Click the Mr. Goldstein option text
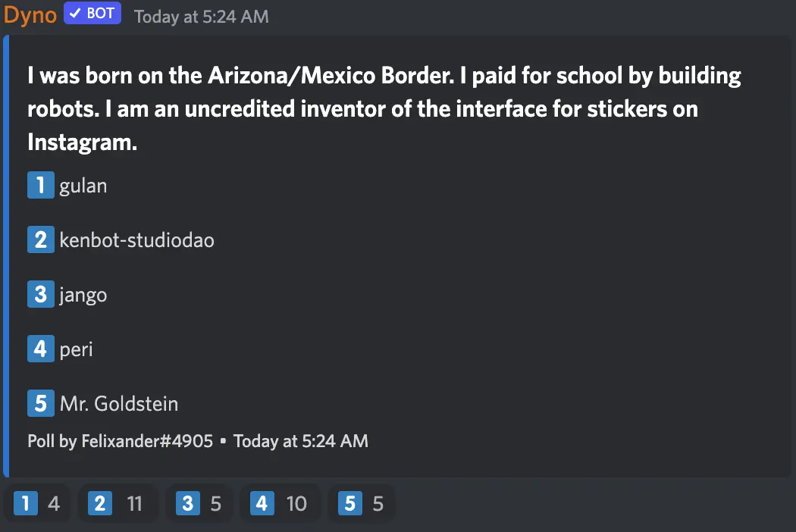796x532 pixels. click(119, 404)
